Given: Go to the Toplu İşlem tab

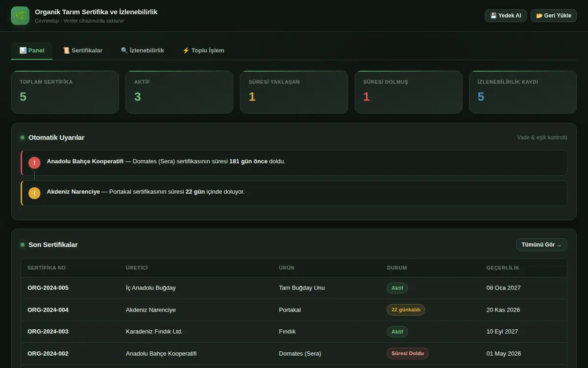Looking at the screenshot, I should pyautogui.click(x=203, y=51).
